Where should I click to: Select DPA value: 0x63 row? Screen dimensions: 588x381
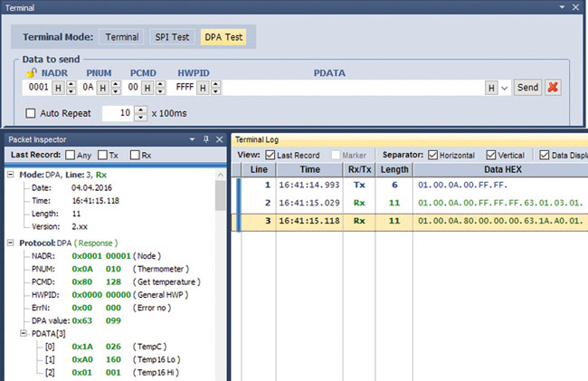[76, 320]
